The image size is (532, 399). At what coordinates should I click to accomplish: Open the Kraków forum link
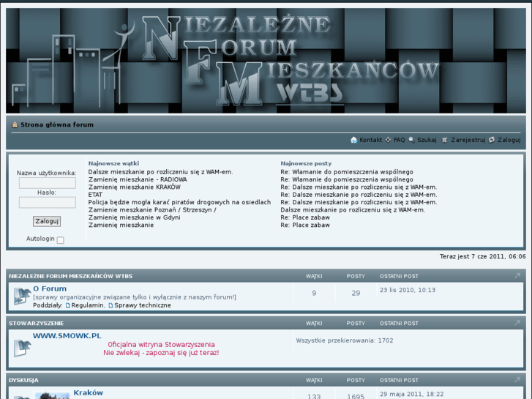coord(89,393)
